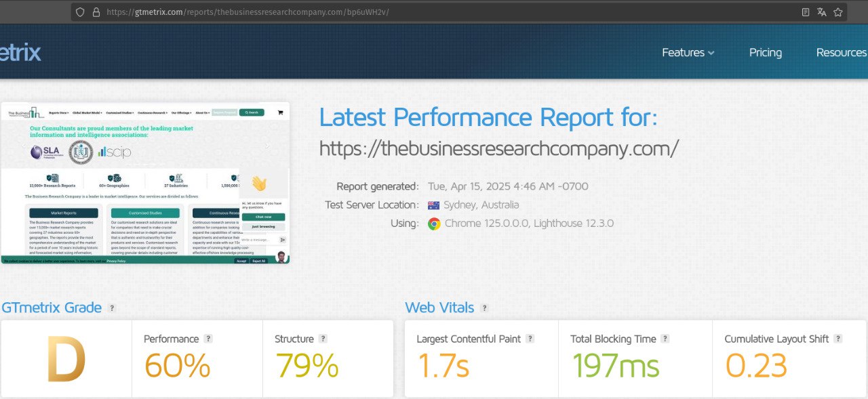
Task: Click the GTmetrix address bar URL
Action: 248,12
